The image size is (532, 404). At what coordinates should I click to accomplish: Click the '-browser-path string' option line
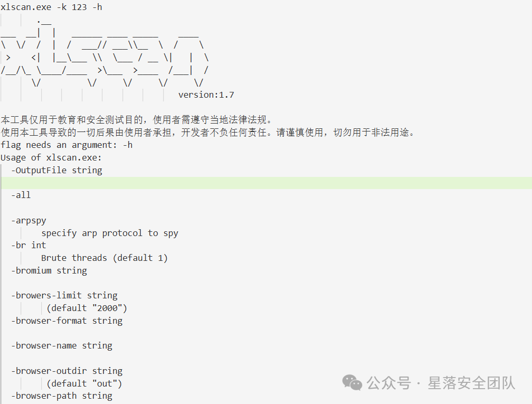(x=62, y=396)
